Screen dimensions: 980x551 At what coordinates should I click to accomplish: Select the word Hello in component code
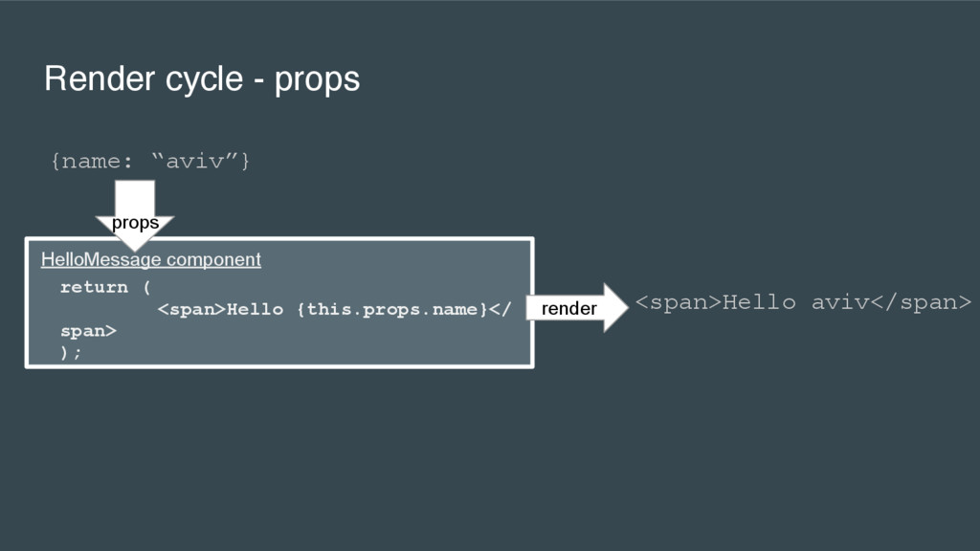pos(255,309)
